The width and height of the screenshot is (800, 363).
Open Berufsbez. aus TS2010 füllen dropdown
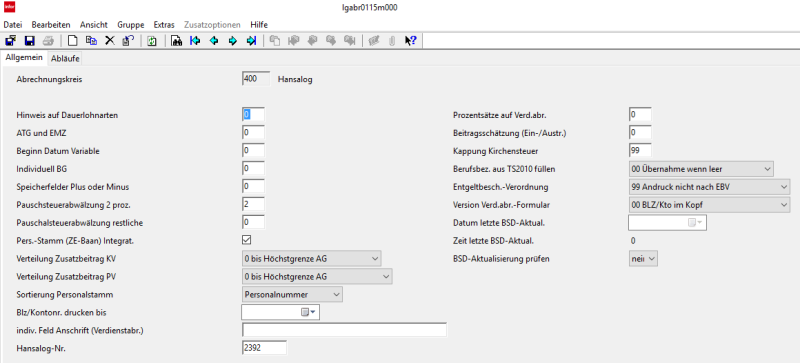coord(702,168)
